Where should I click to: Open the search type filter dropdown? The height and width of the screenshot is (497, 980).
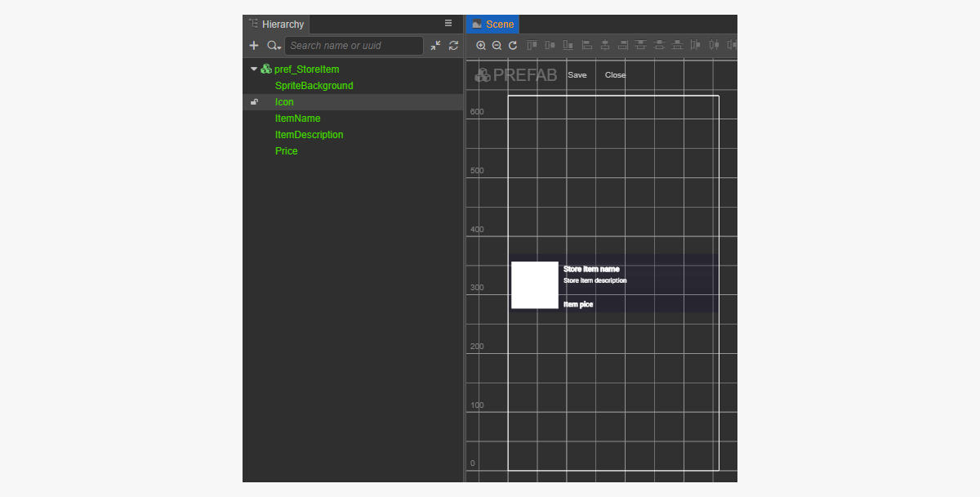click(274, 46)
